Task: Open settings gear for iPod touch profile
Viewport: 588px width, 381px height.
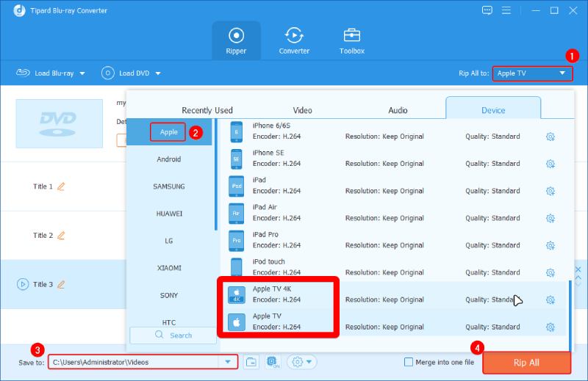Action: click(550, 272)
